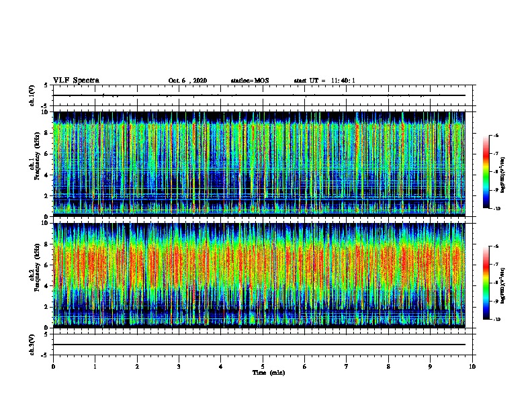Click the ch.1 spectrogram panel
The image size is (532, 411).
[x=259, y=164]
